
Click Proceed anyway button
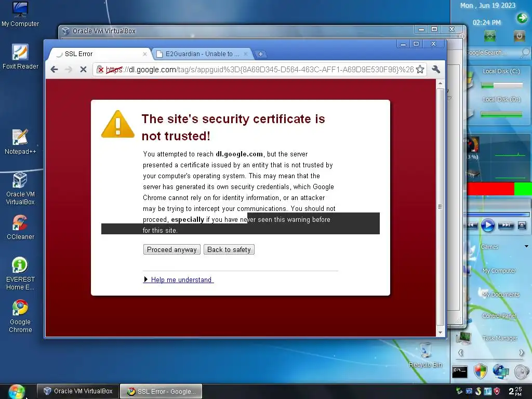click(171, 249)
